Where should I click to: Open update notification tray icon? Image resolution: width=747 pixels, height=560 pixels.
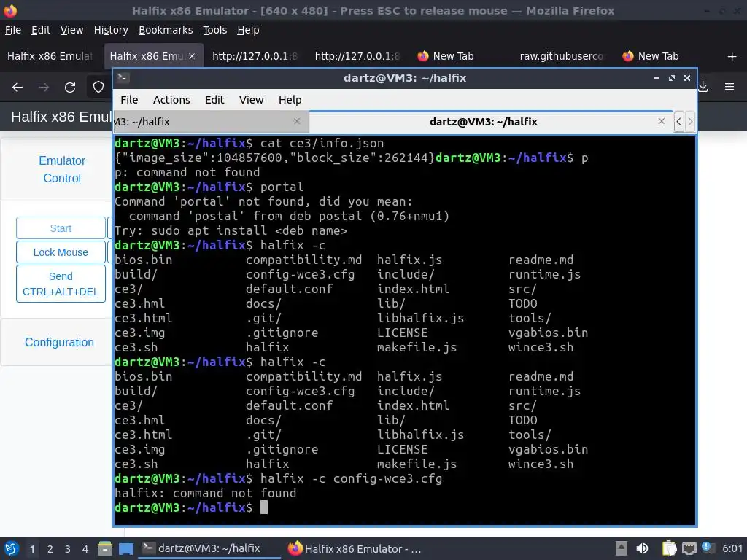[708, 548]
